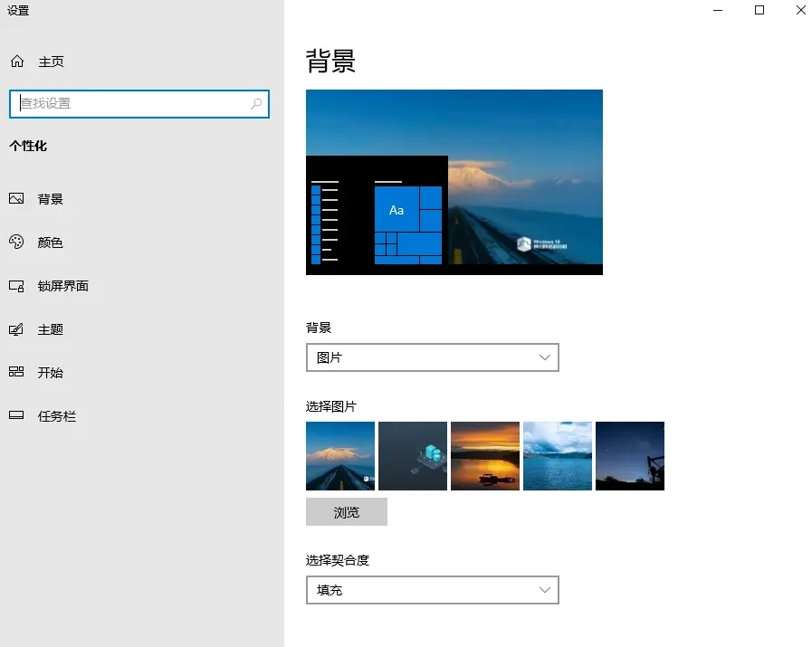
Task: Click the 颜色 palette icon
Action: 16,243
